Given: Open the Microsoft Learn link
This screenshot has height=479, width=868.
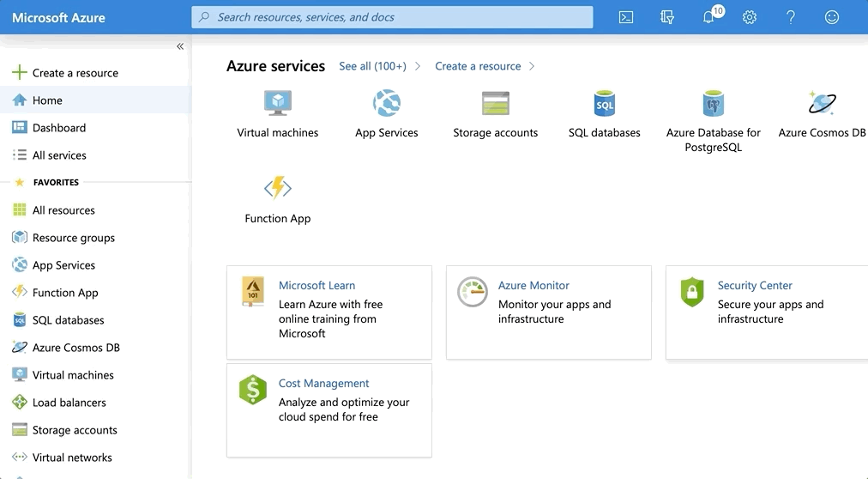Looking at the screenshot, I should click(316, 286).
